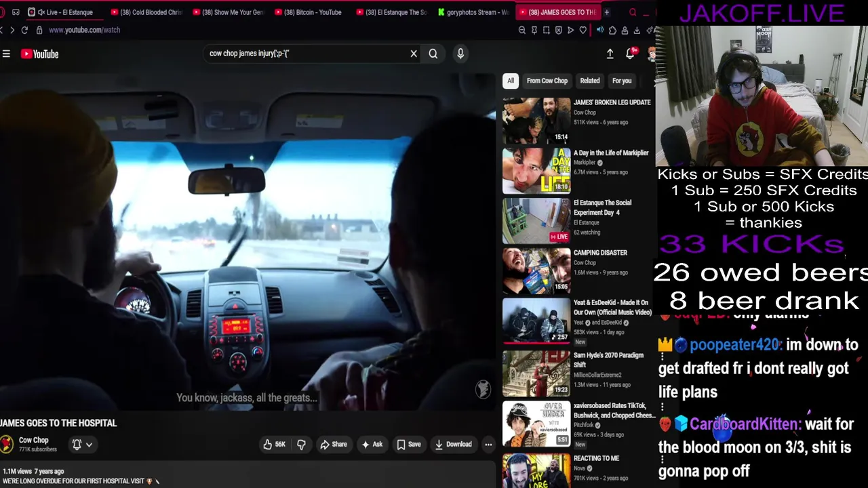The image size is (868, 488).
Task: Open CAMPING DISASTER video title
Action: [600, 253]
